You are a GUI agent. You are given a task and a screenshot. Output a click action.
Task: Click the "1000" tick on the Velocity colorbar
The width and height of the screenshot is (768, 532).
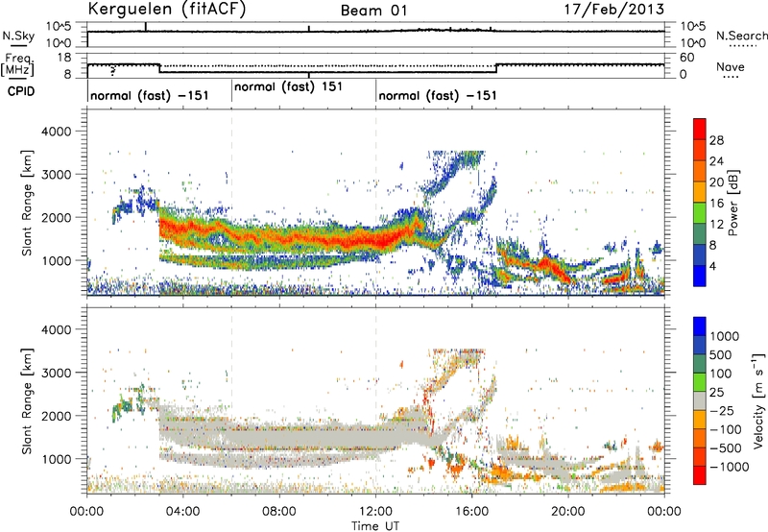pyautogui.click(x=725, y=336)
